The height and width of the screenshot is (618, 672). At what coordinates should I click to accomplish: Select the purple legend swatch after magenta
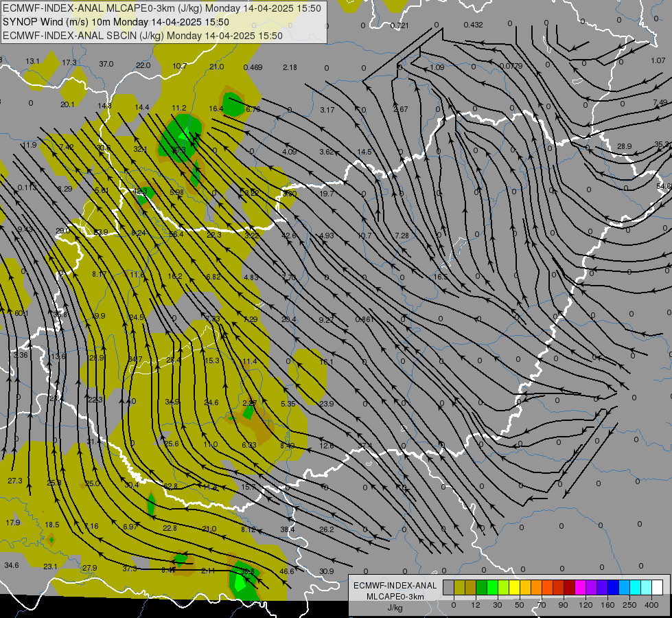tap(592, 587)
